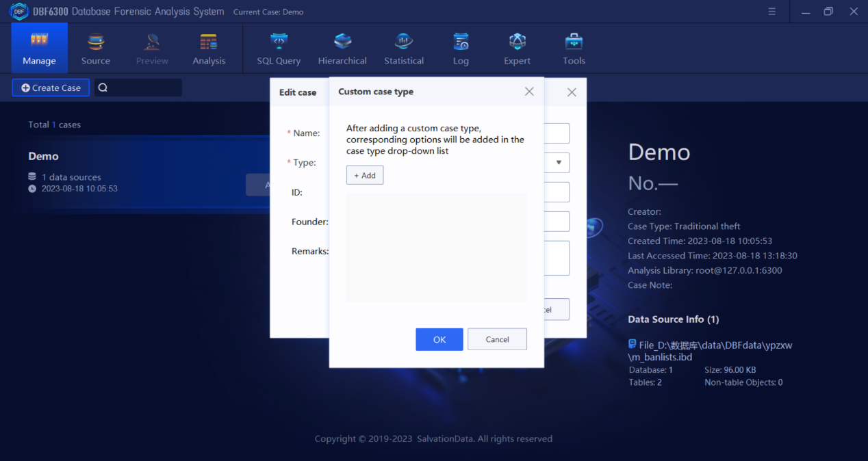Screen dimensions: 868x461
Task: Open the Manage module icon
Action: coord(39,42)
